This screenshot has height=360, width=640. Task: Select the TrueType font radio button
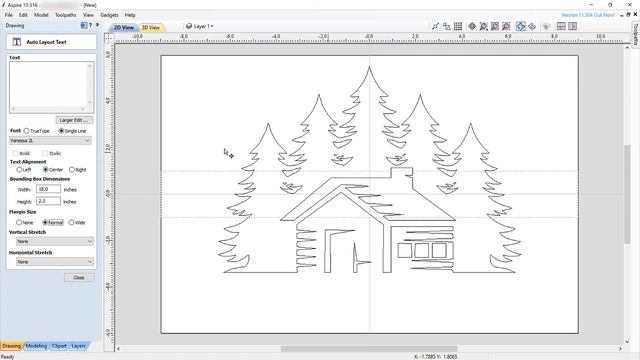click(27, 131)
